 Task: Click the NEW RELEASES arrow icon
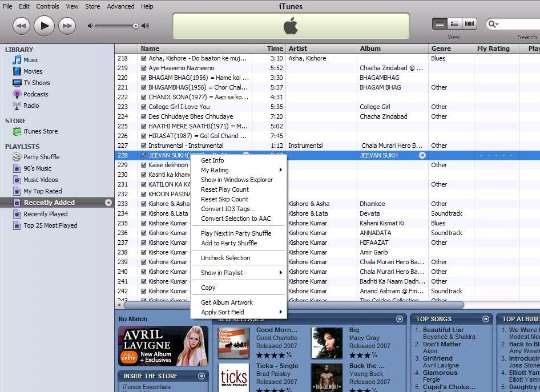[400, 319]
